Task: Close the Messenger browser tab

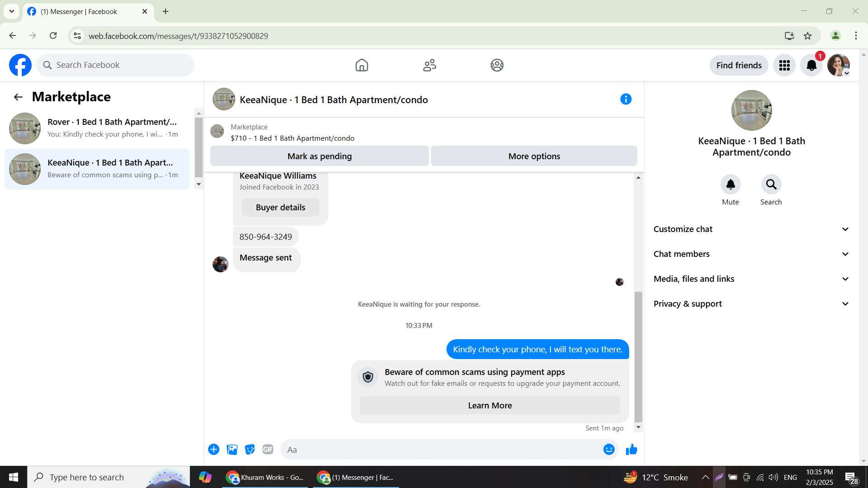Action: tap(145, 11)
